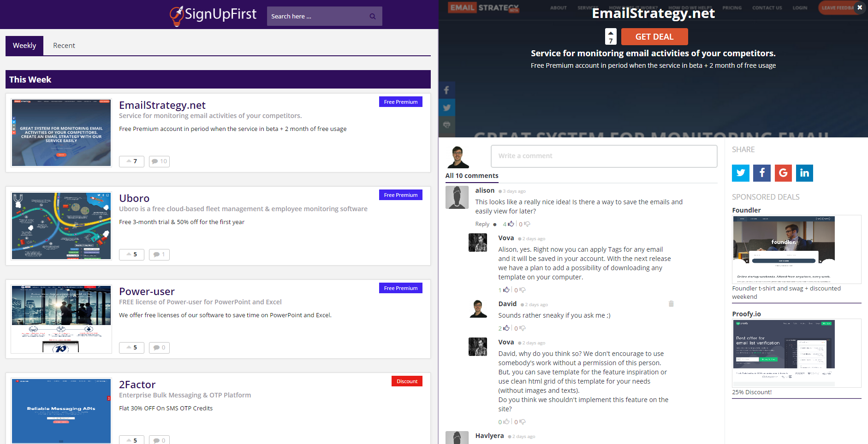Open the Power-user thumbnail image
Viewport: 868px width, 444px height.
pyautogui.click(x=61, y=319)
